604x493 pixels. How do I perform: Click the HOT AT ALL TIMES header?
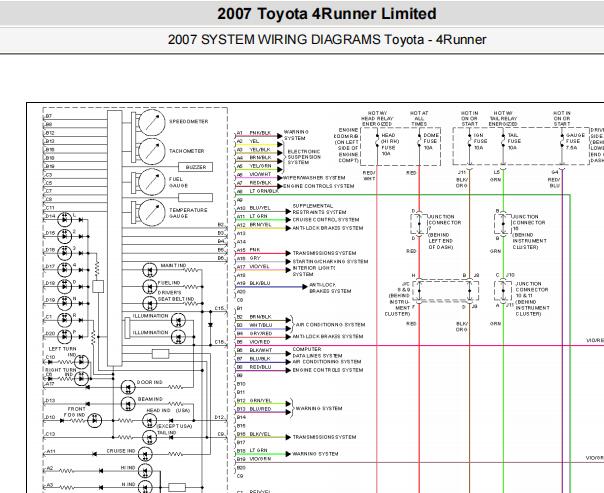click(x=419, y=119)
